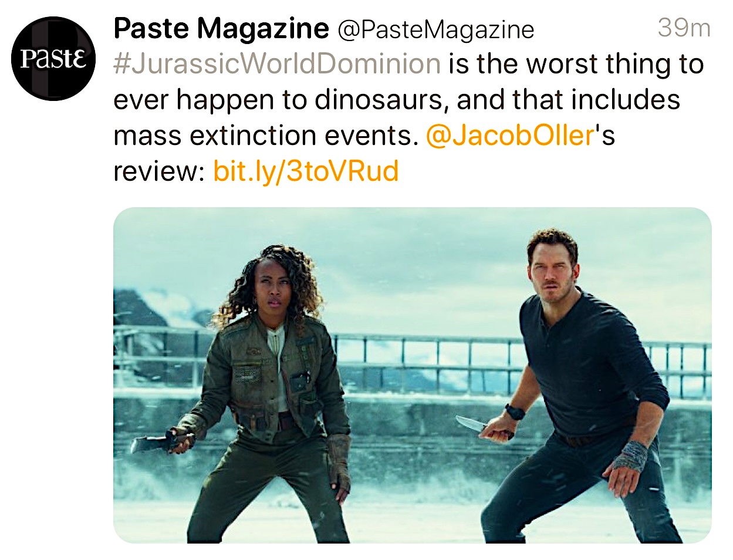Open the Paste Magazine profile avatar
The image size is (733, 560).
[x=53, y=58]
